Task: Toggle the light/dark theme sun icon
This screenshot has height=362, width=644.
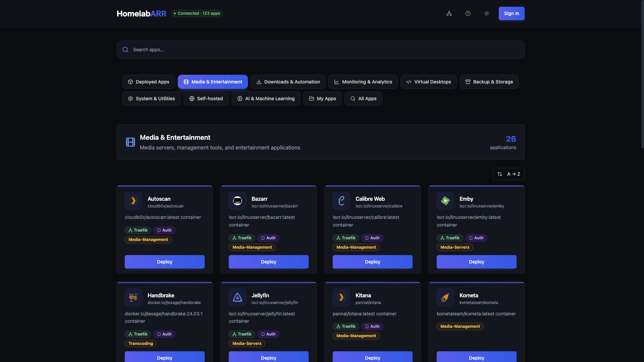Action: coord(487,13)
